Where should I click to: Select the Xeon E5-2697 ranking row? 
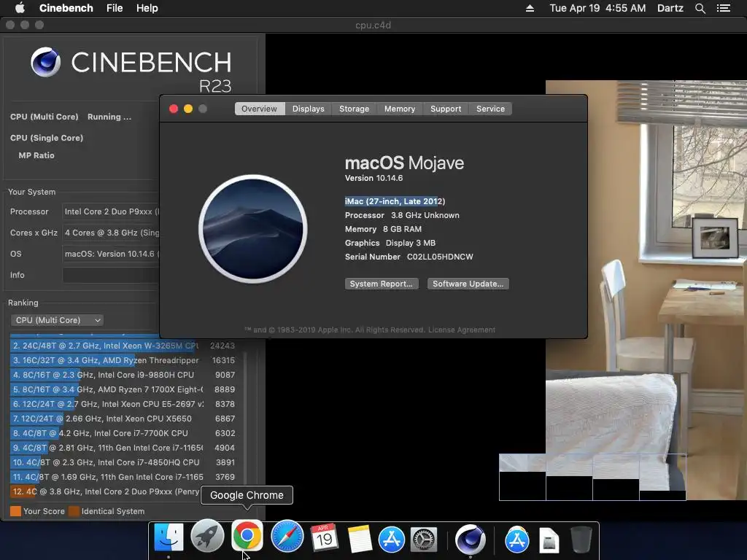tap(123, 404)
